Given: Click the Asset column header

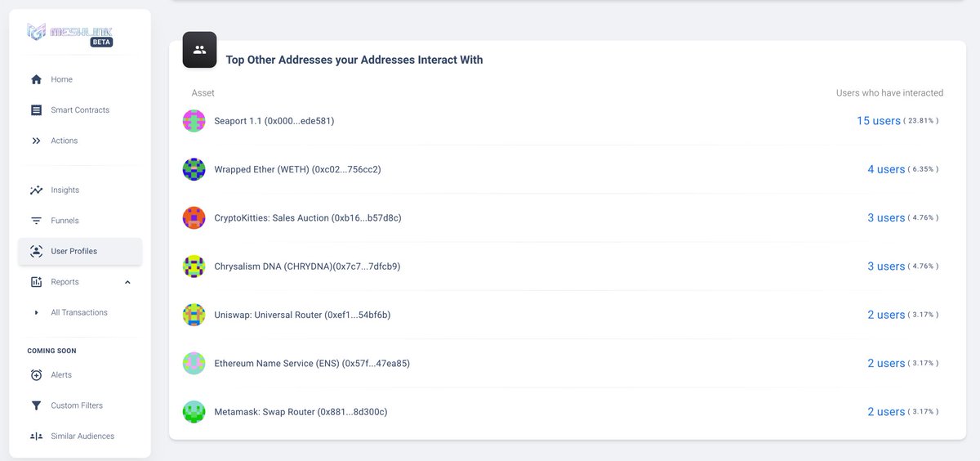Looking at the screenshot, I should (x=203, y=93).
